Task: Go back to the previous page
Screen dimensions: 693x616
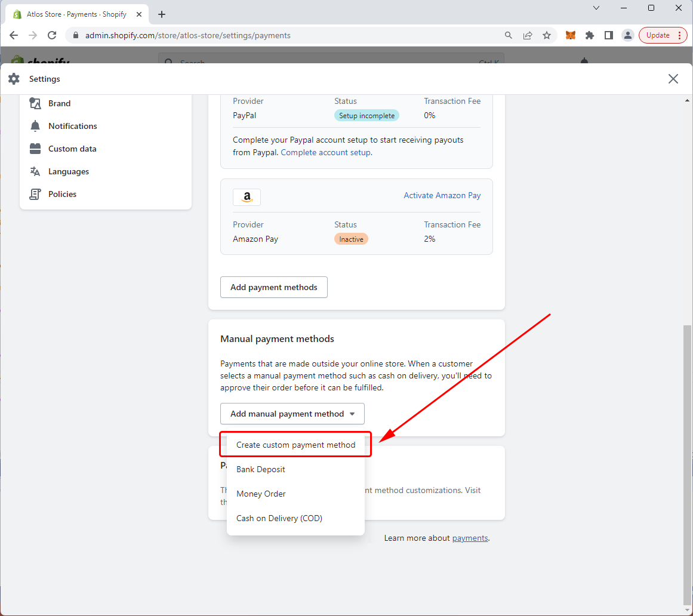Action: pyautogui.click(x=14, y=35)
